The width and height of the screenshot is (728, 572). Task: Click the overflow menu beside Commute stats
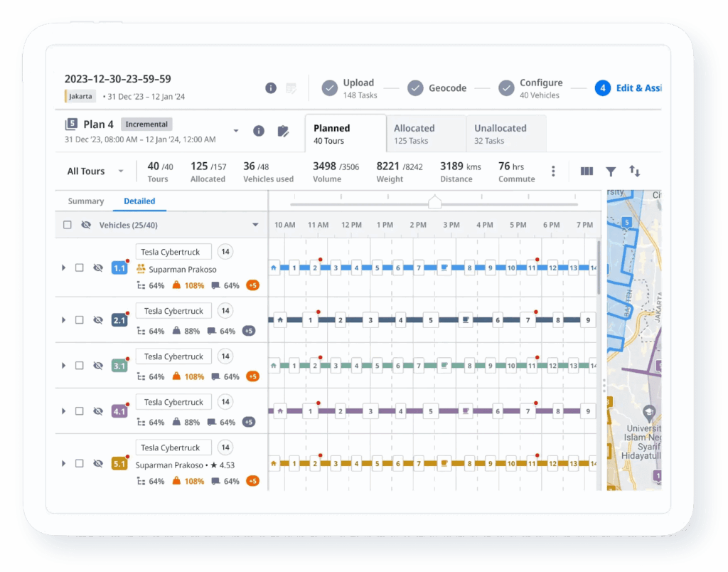[553, 171]
